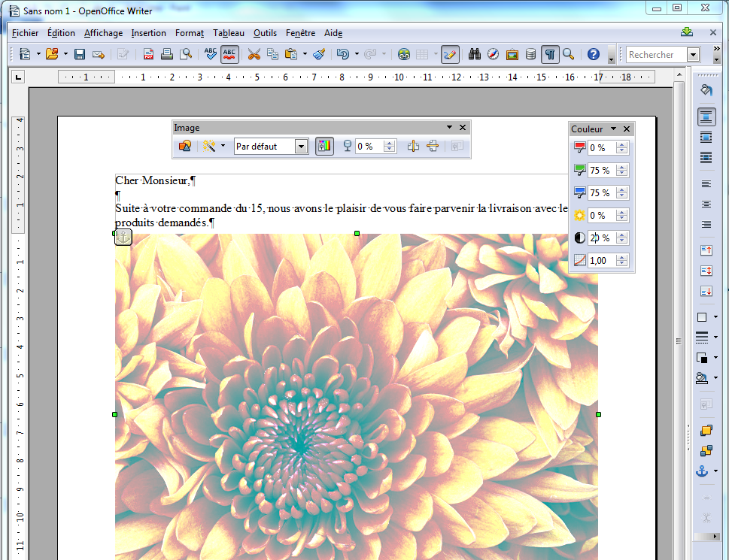Open Find and Replace binoculars icon
The height and width of the screenshot is (560, 729).
pyautogui.click(x=474, y=54)
